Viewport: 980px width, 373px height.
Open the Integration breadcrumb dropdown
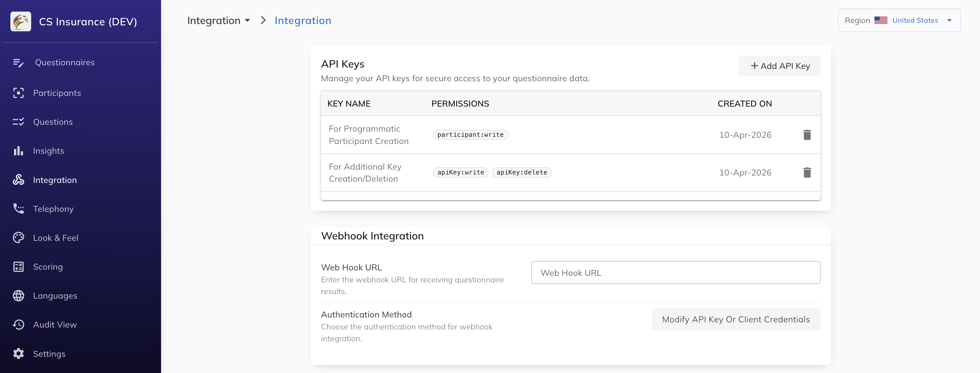tap(218, 20)
